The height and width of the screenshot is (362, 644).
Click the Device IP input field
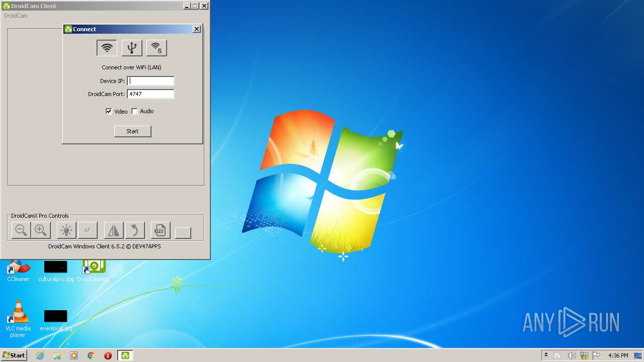150,81
